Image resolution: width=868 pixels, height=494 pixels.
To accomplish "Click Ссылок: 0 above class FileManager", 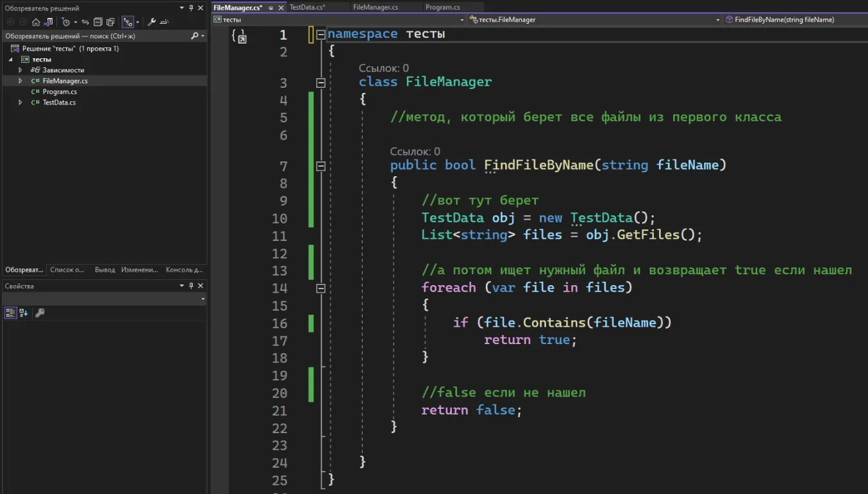I will pyautogui.click(x=383, y=68).
